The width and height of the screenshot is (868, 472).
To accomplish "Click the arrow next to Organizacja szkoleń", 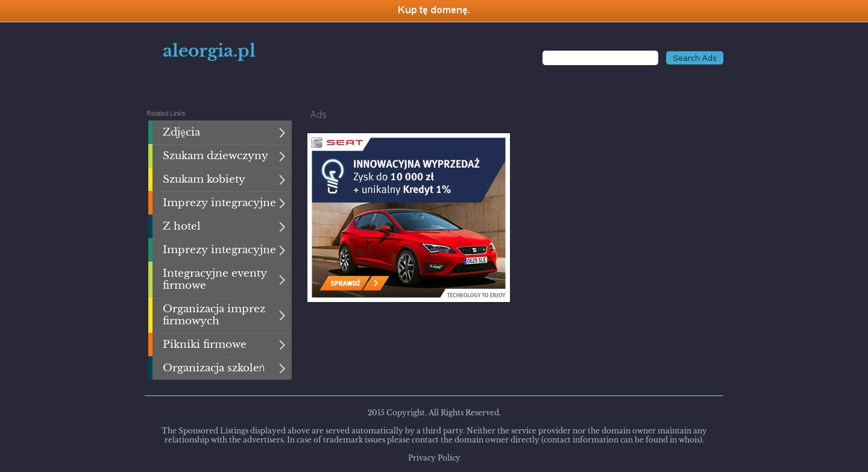I will click(281, 368).
